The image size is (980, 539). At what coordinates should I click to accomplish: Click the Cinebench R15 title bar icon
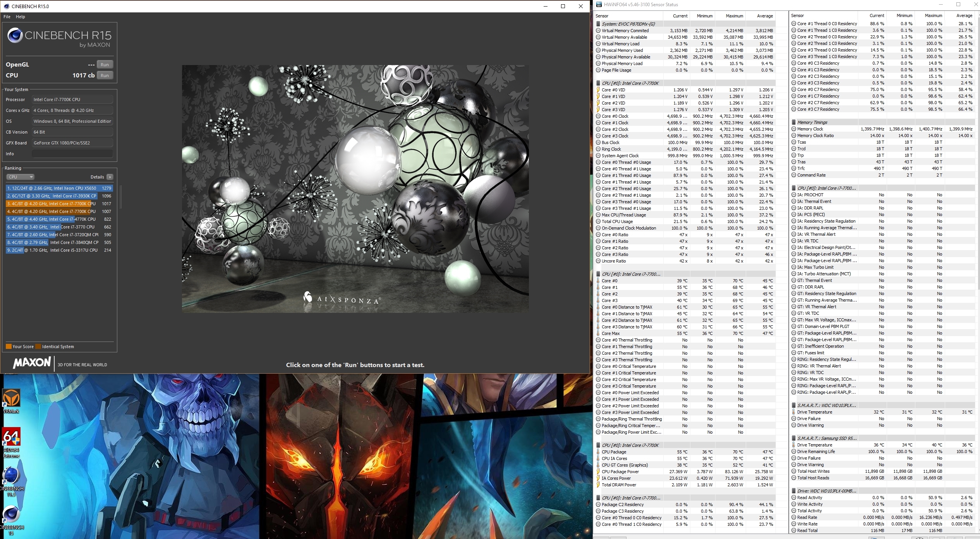tap(7, 6)
